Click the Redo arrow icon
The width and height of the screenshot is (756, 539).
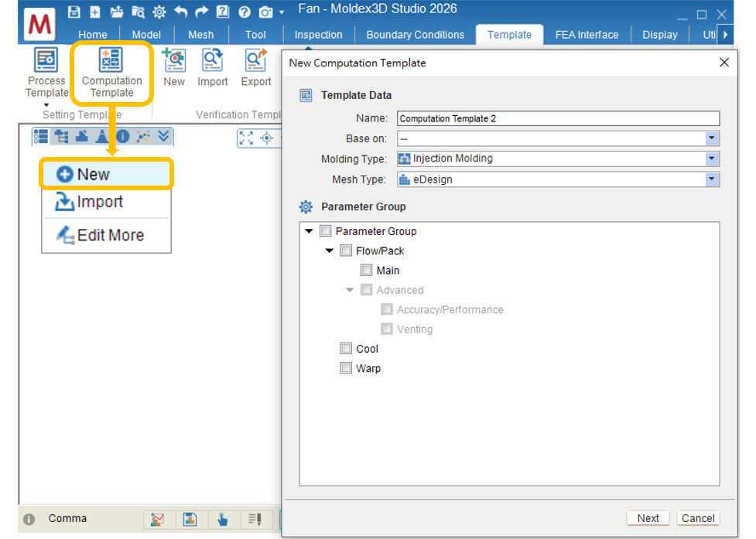pyautogui.click(x=201, y=12)
